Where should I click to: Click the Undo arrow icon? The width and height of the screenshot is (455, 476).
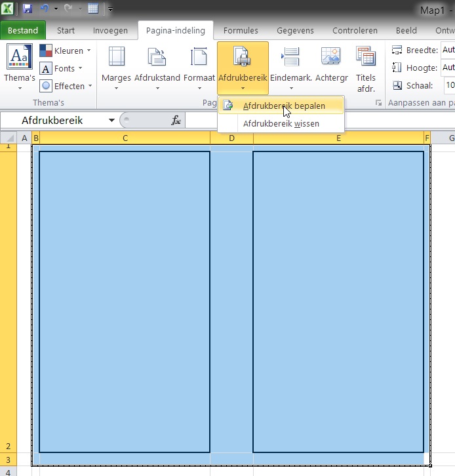tap(45, 9)
